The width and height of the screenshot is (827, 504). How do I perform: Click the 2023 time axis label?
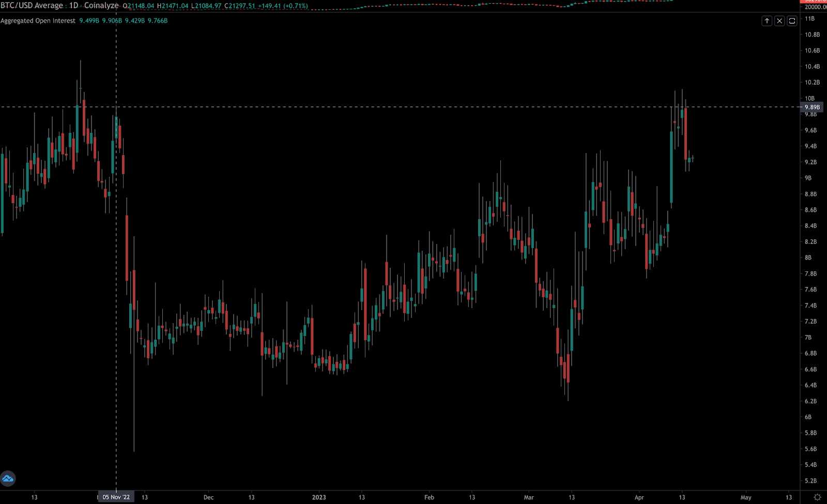(x=319, y=497)
